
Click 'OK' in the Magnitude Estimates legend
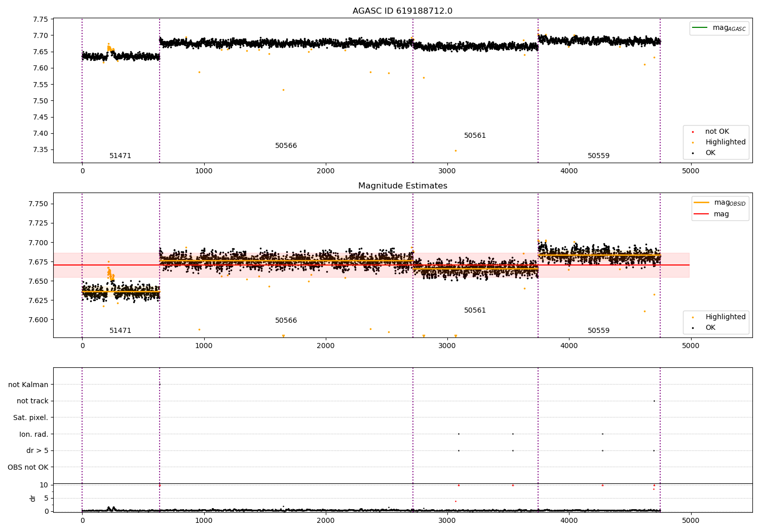click(710, 328)
